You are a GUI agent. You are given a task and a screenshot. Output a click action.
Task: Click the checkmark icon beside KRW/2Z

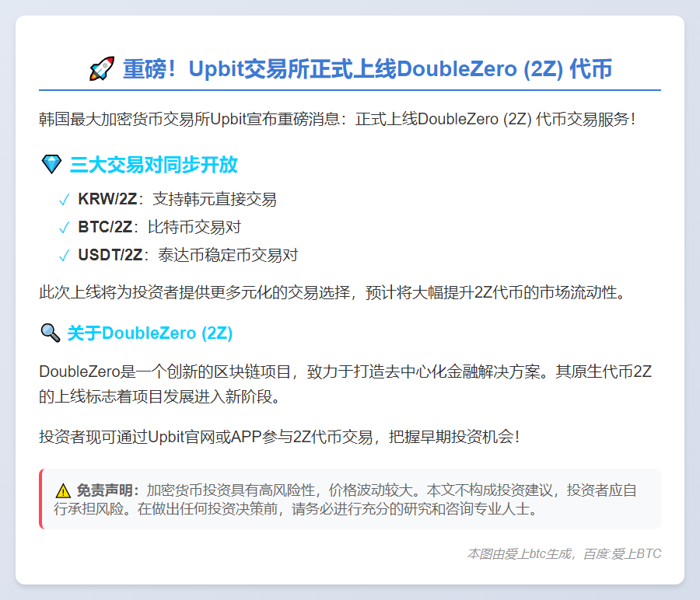point(64,200)
